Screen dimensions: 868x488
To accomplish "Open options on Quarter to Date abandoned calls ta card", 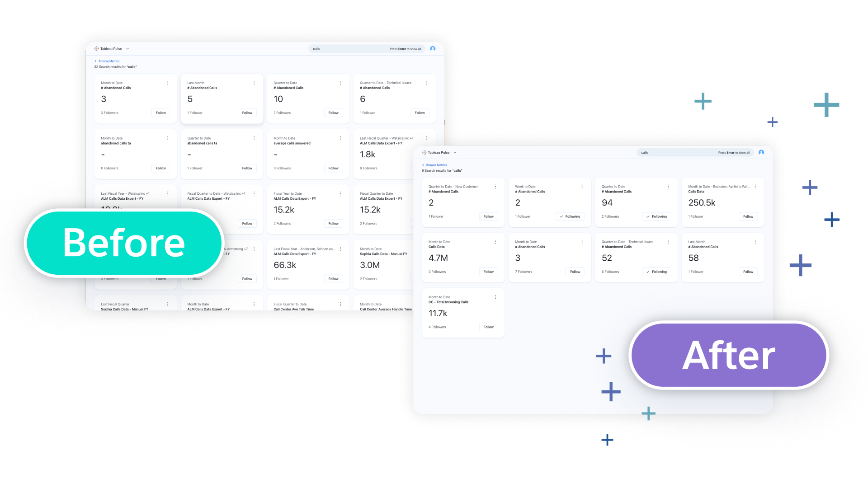I will [x=254, y=138].
